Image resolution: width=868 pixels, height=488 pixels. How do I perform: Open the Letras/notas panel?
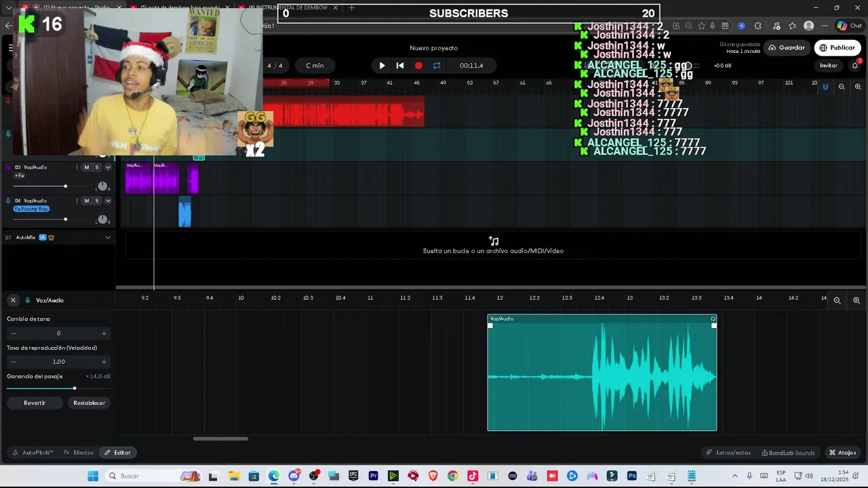pos(729,453)
